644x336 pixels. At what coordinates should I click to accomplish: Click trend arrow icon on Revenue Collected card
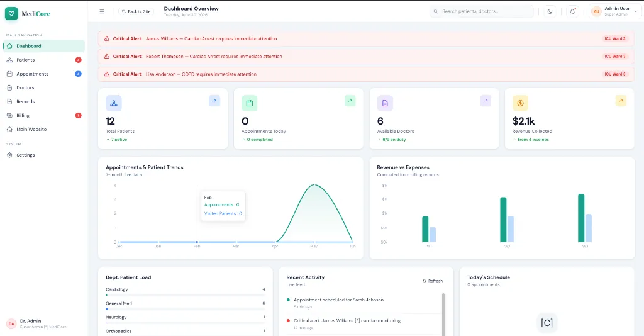pos(621,101)
